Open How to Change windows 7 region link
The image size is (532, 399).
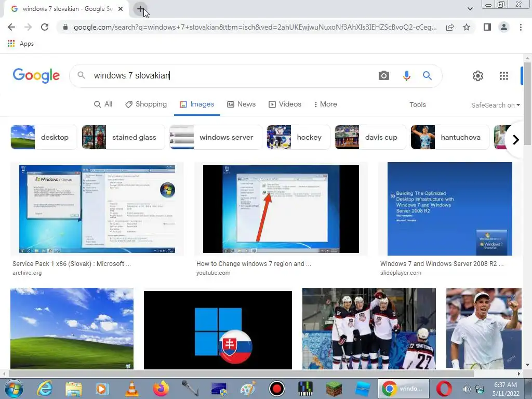(254, 263)
